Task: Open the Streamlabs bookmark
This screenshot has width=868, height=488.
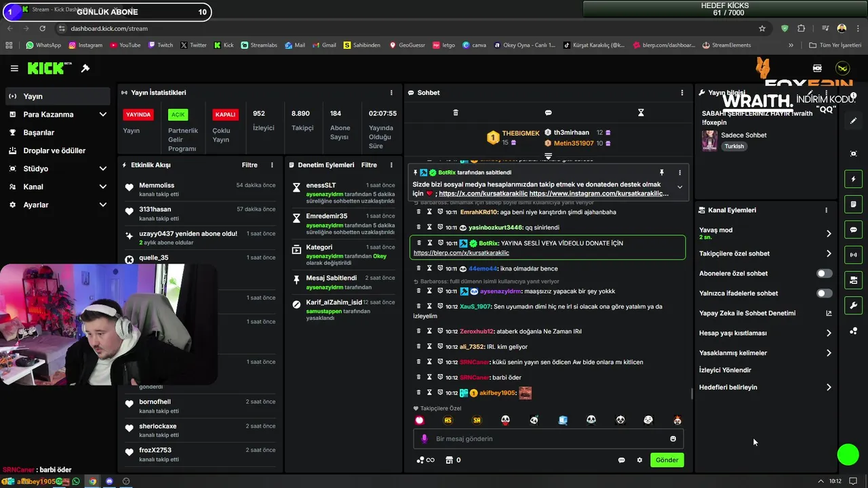Action: pyautogui.click(x=259, y=45)
